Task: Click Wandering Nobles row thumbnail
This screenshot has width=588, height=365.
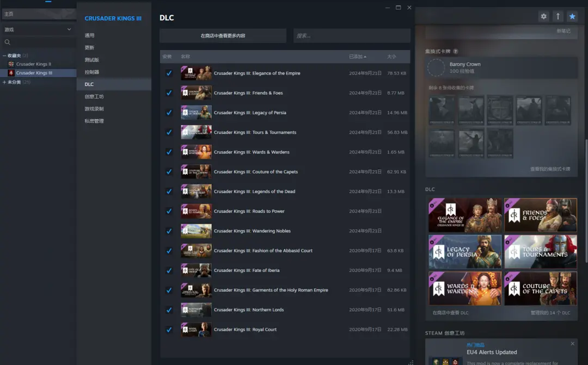Action: [x=196, y=231]
